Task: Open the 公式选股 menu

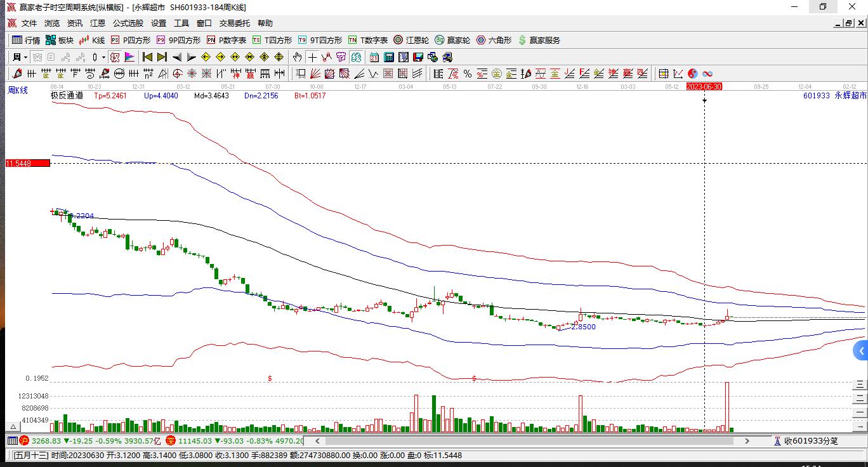Action: 128,23
